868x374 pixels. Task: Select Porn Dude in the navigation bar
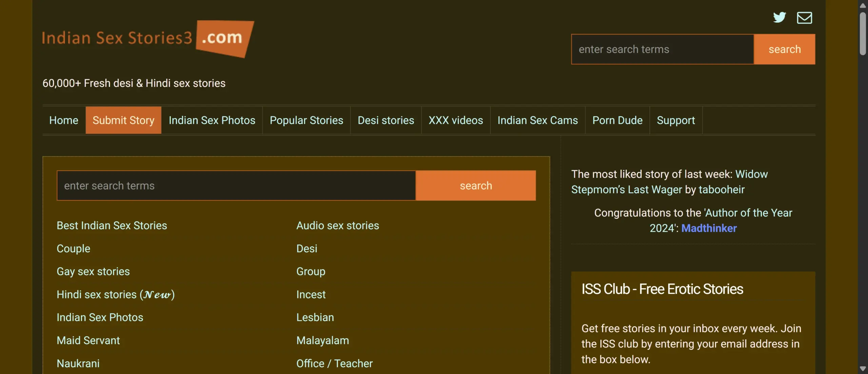(x=617, y=120)
